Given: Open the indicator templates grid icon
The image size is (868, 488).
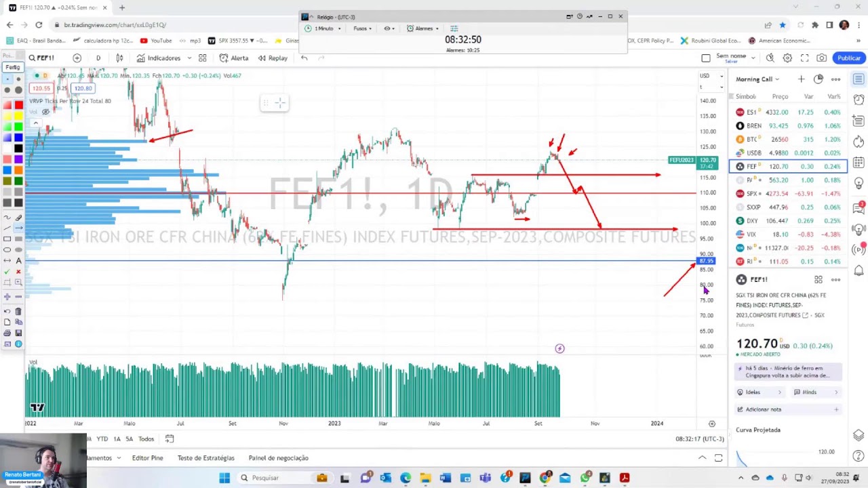Looking at the screenshot, I should (x=202, y=58).
